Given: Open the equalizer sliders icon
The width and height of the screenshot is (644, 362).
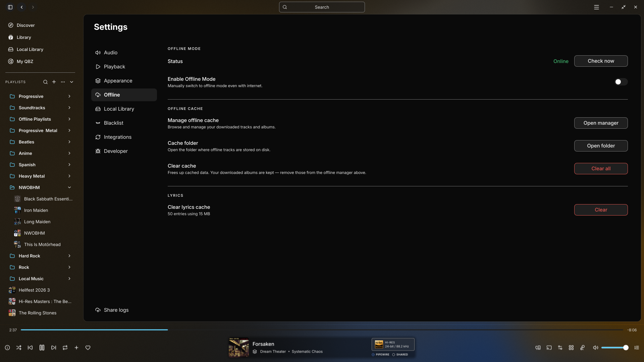Looking at the screenshot, I should 560,348.
